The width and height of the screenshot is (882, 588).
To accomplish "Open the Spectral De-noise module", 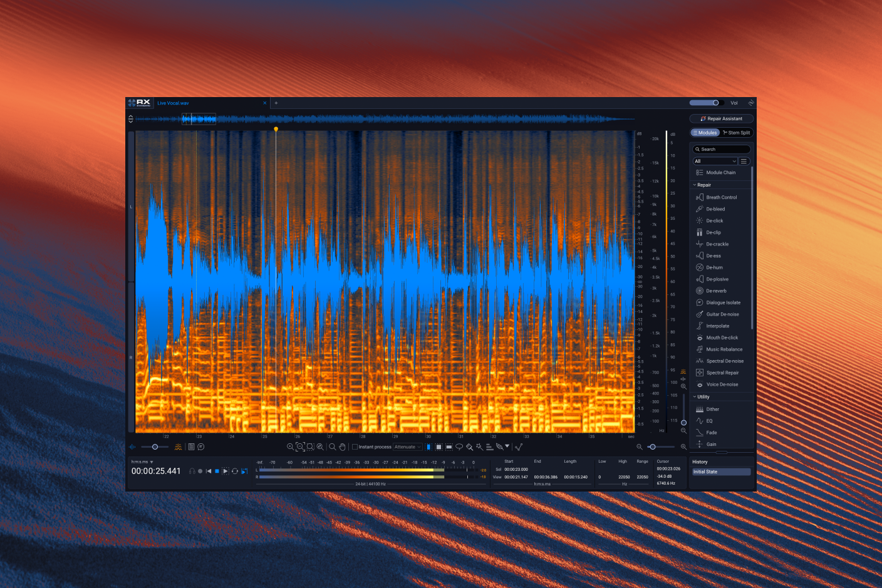I will click(x=721, y=361).
